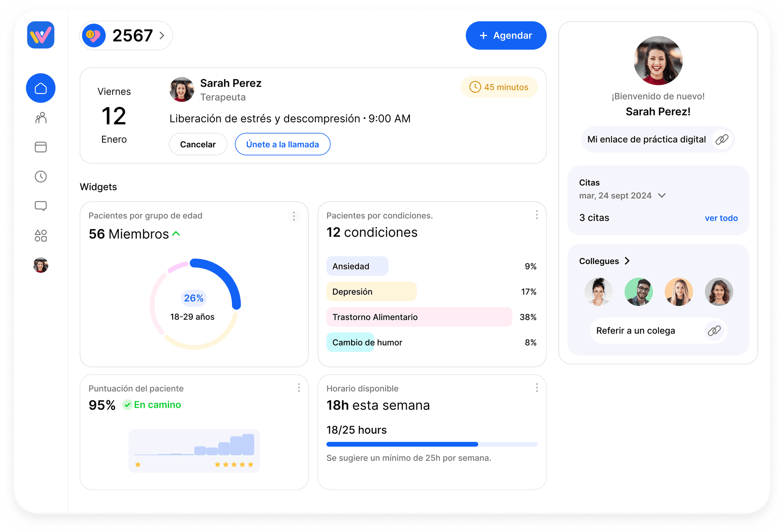The width and height of the screenshot is (784, 532).
Task: Open Sarah Perez profile avatar in sidebar
Action: coord(40,265)
